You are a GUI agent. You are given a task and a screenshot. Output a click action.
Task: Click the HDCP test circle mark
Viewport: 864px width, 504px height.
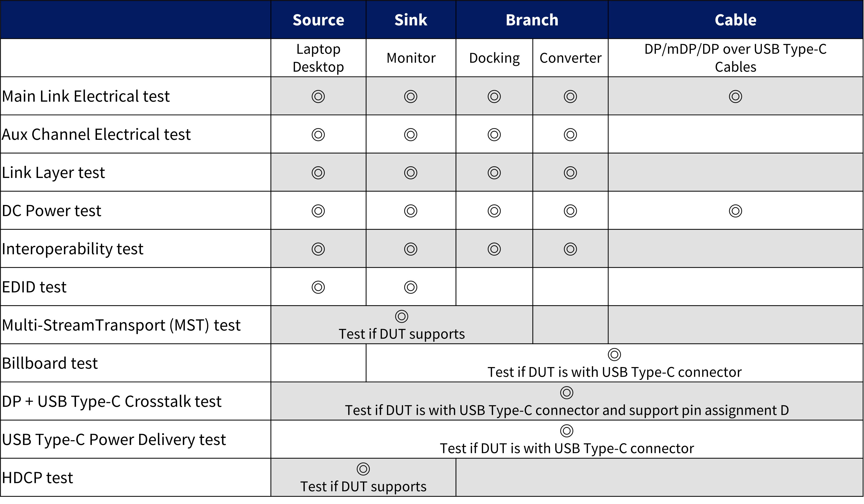(x=363, y=469)
